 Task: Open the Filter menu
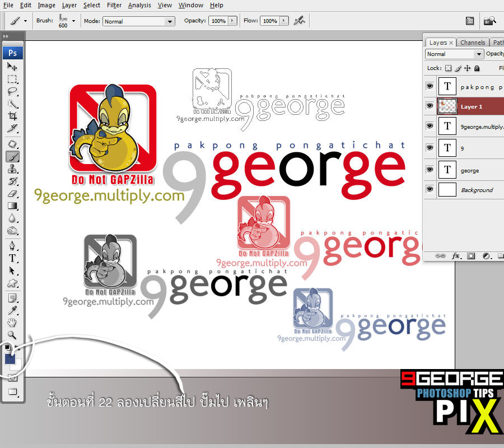pos(114,5)
